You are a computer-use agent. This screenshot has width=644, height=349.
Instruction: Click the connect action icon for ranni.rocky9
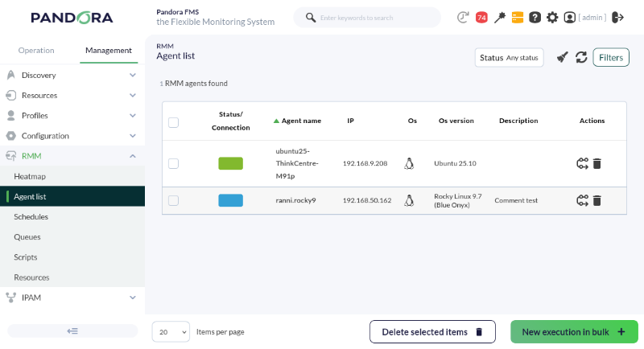click(582, 200)
